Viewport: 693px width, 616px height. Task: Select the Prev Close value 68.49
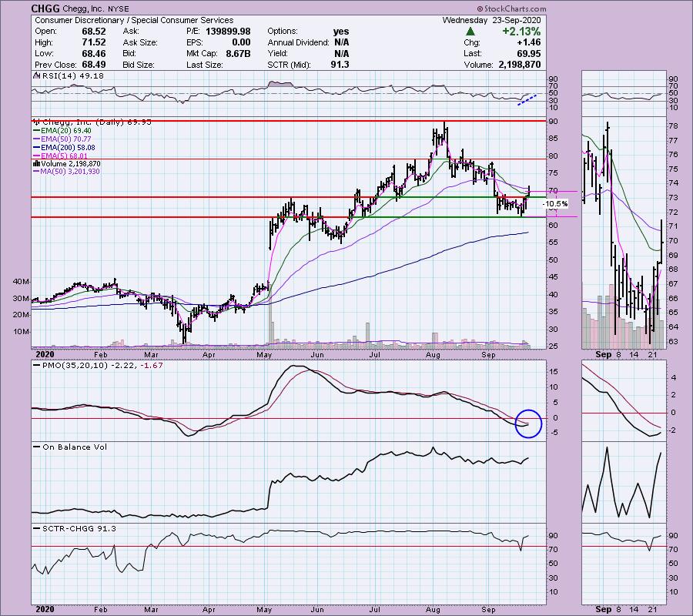pyautogui.click(x=93, y=65)
